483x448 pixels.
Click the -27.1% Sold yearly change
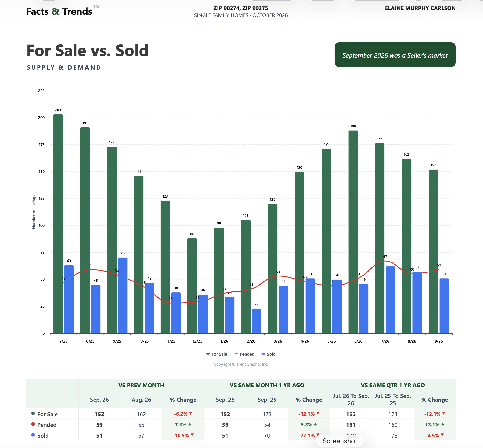309,435
